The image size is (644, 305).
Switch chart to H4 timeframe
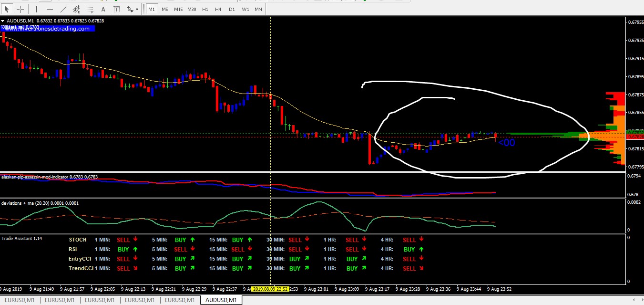coord(218,9)
